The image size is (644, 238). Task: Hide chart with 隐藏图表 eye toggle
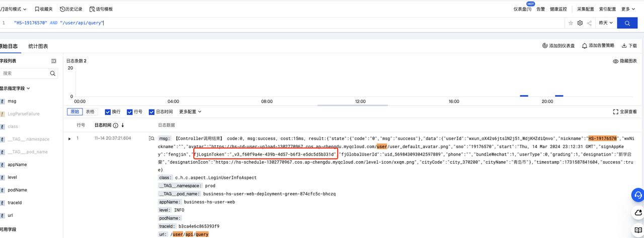[x=625, y=61]
